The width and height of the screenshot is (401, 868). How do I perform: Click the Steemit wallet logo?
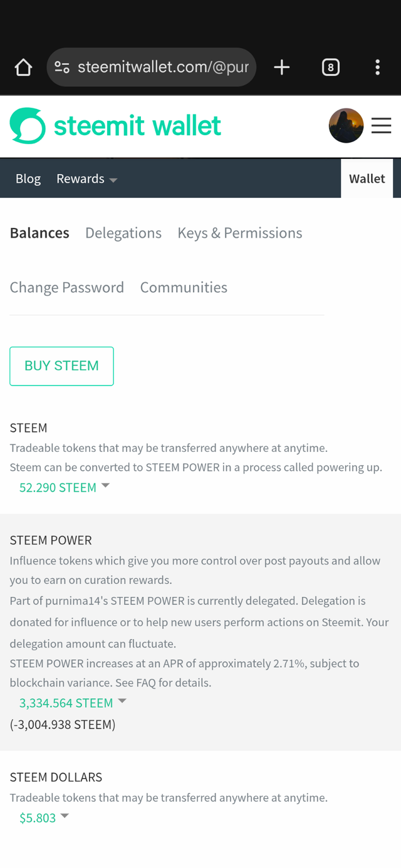click(x=116, y=126)
